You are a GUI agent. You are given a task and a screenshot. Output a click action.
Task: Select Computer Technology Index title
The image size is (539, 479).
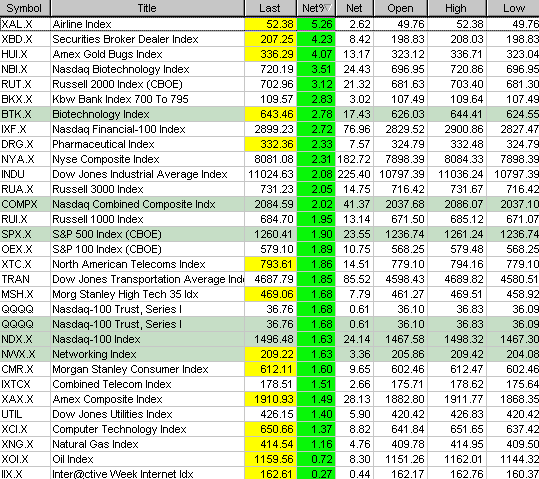pyautogui.click(x=119, y=429)
